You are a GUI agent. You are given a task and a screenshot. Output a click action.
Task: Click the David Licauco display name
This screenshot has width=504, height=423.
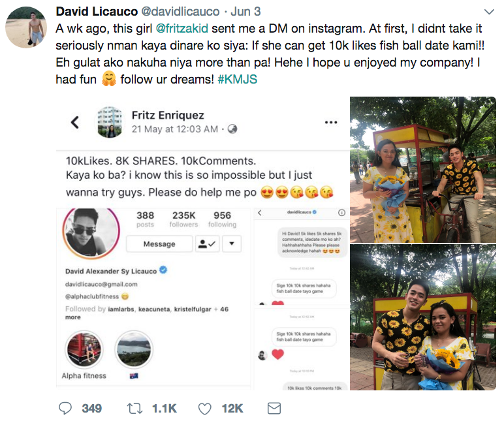point(95,12)
